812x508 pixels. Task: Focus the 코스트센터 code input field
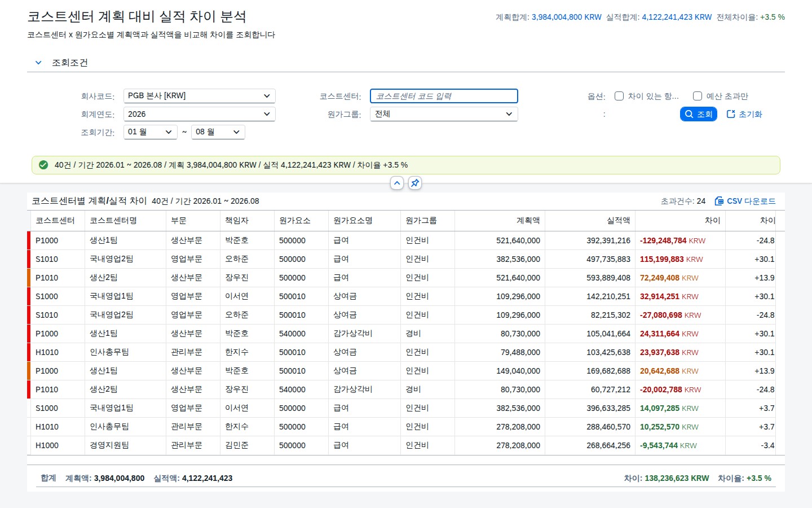coord(444,96)
